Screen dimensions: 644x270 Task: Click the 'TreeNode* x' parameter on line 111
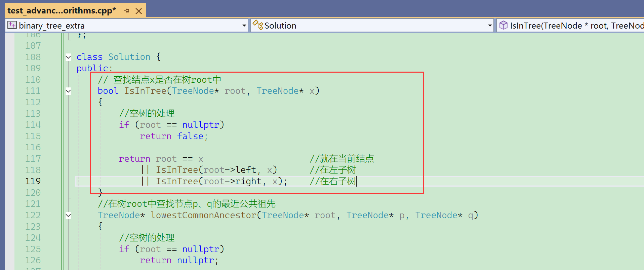tap(286, 91)
